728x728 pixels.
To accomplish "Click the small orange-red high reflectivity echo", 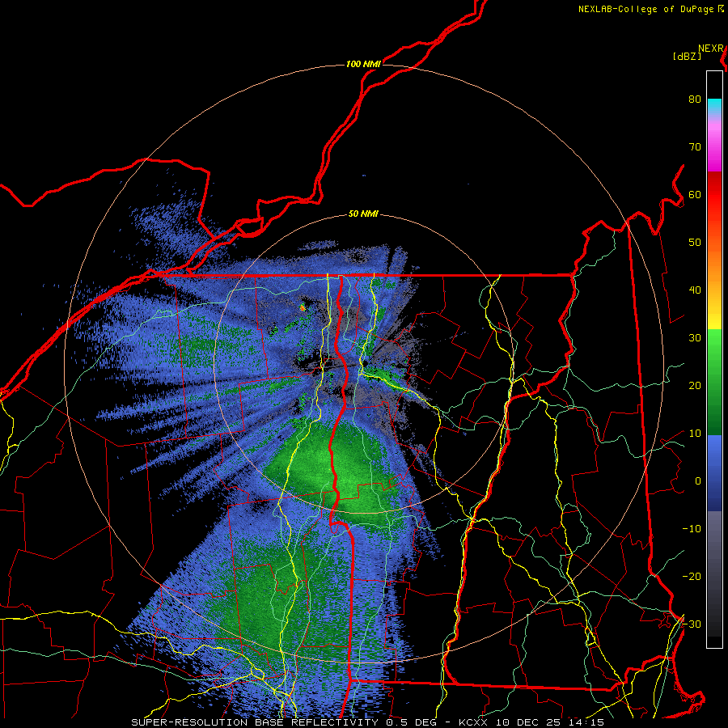I will (x=303, y=307).
